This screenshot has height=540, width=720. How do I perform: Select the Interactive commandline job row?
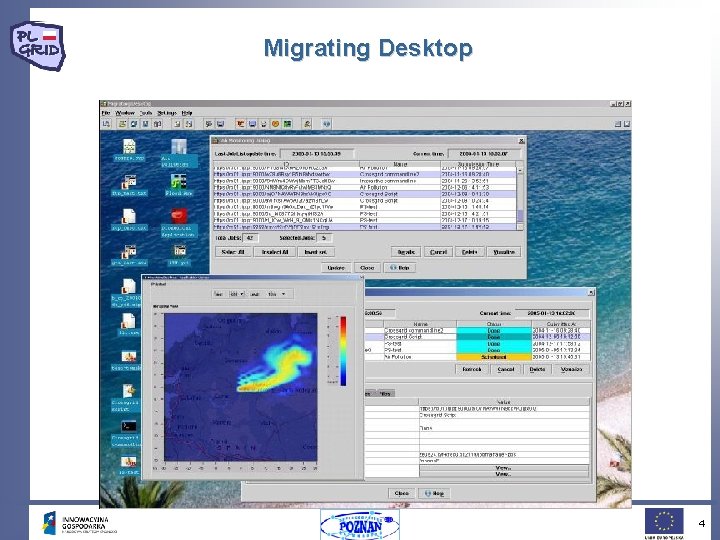tap(365, 181)
